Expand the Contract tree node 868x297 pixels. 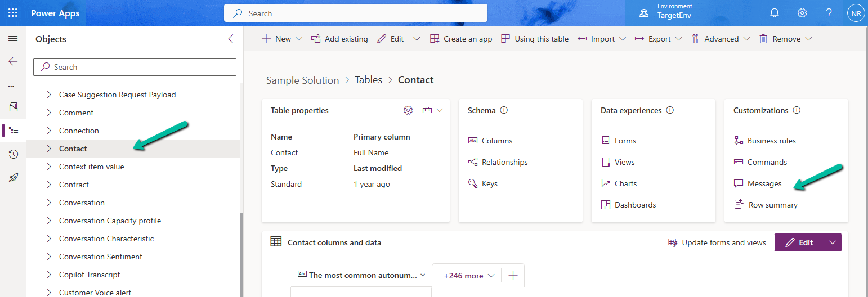(x=49, y=184)
